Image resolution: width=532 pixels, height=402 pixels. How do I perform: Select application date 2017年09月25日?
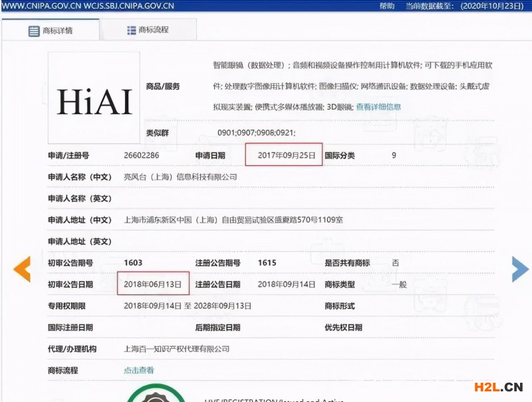287,155
